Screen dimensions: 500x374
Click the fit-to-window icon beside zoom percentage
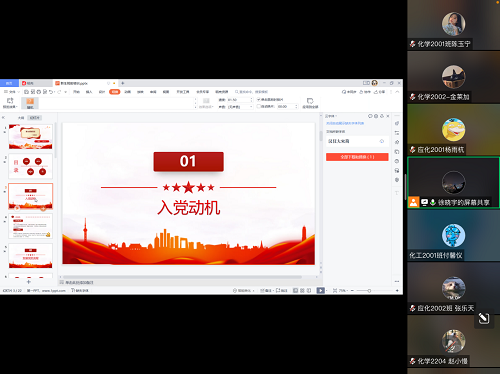335,291
